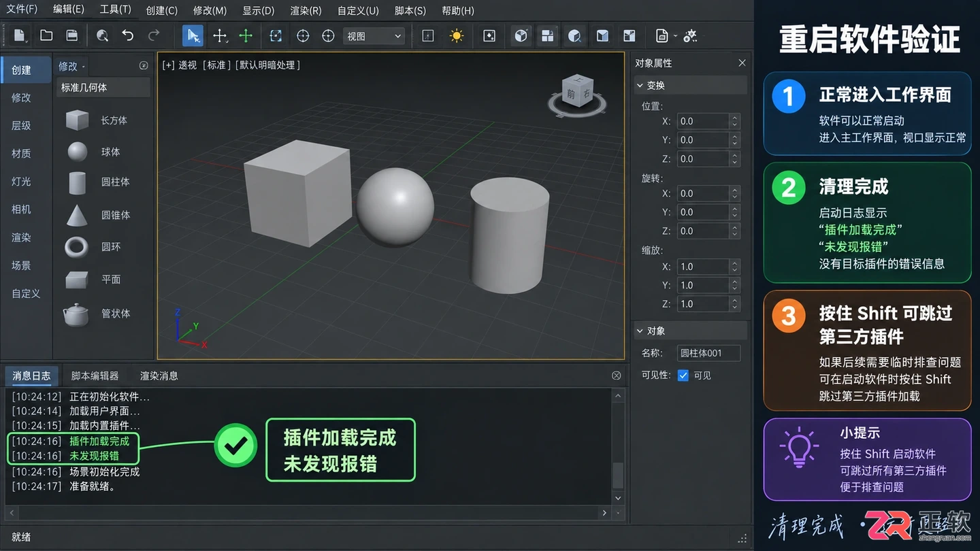Open the 修改 dropdown above 标准几何体

tap(72, 66)
